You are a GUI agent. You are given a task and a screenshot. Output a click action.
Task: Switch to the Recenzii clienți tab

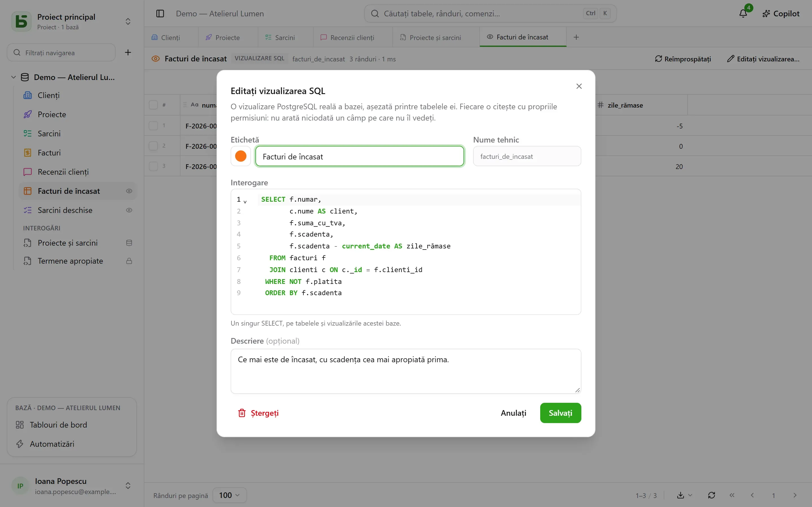347,37
